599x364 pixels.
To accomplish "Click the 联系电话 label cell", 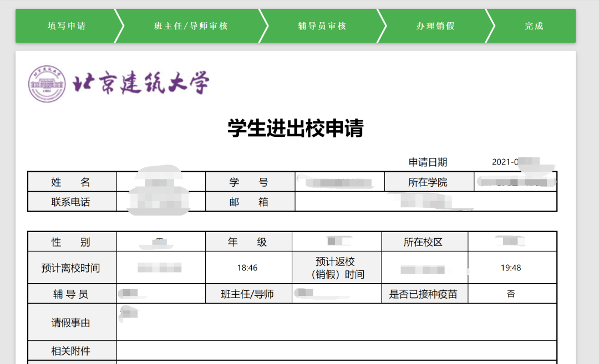I will click(72, 202).
